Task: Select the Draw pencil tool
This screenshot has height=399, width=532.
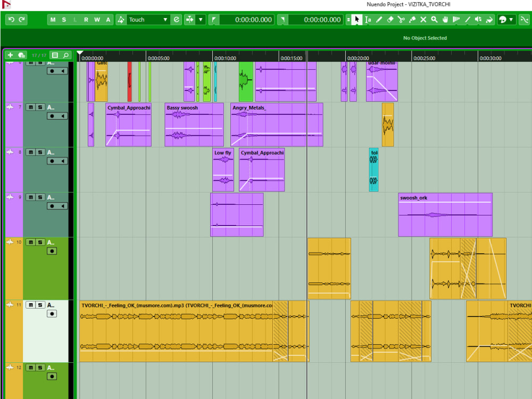Action: [379, 20]
